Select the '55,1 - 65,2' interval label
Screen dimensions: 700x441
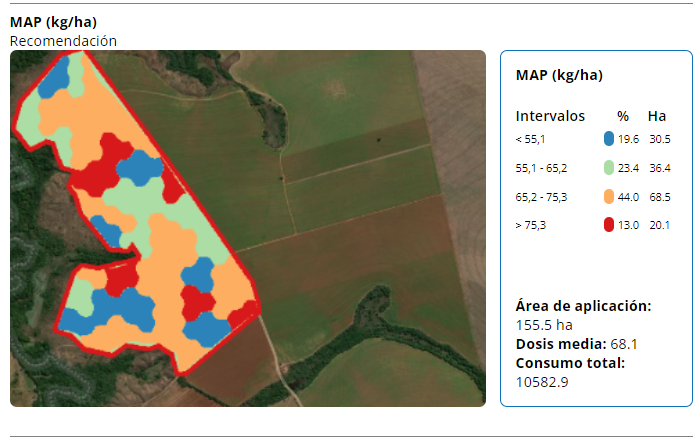(541, 168)
